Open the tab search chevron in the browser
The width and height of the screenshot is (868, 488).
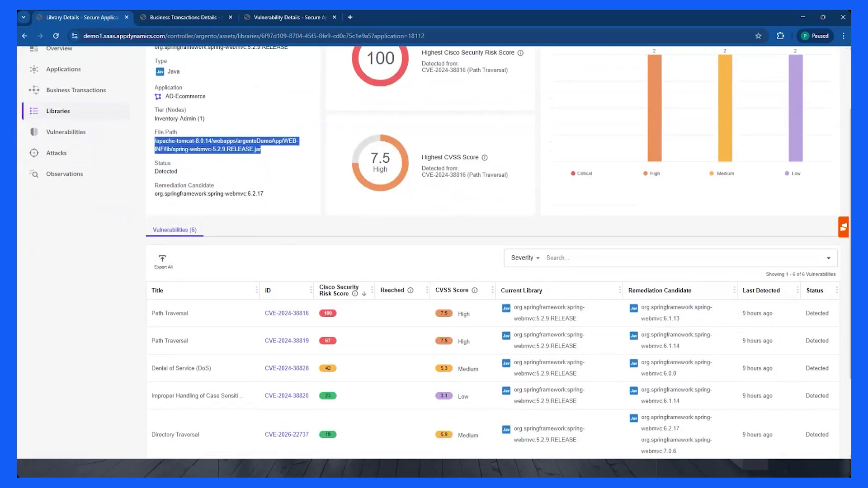(24, 17)
